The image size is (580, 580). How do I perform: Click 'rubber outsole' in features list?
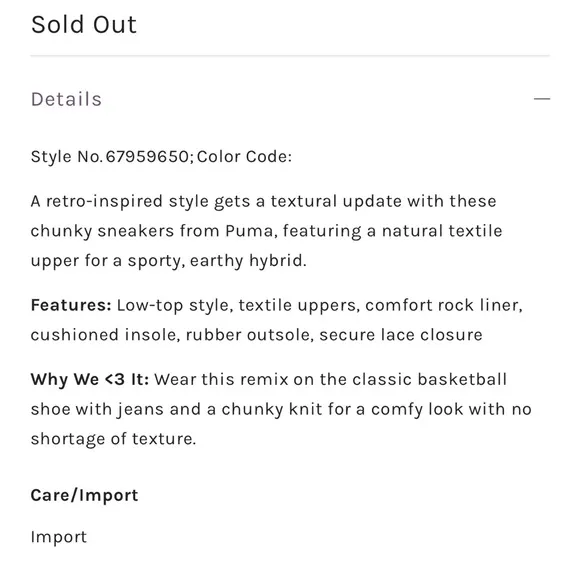point(249,335)
